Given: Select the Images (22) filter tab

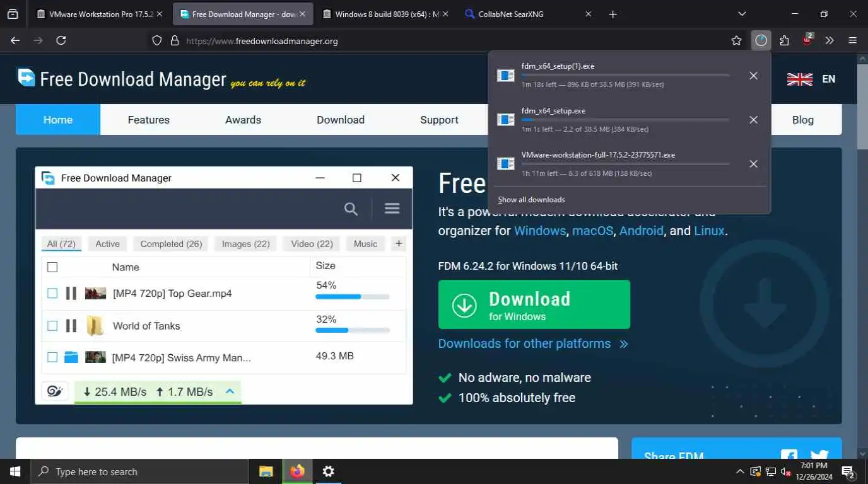Looking at the screenshot, I should (x=245, y=244).
